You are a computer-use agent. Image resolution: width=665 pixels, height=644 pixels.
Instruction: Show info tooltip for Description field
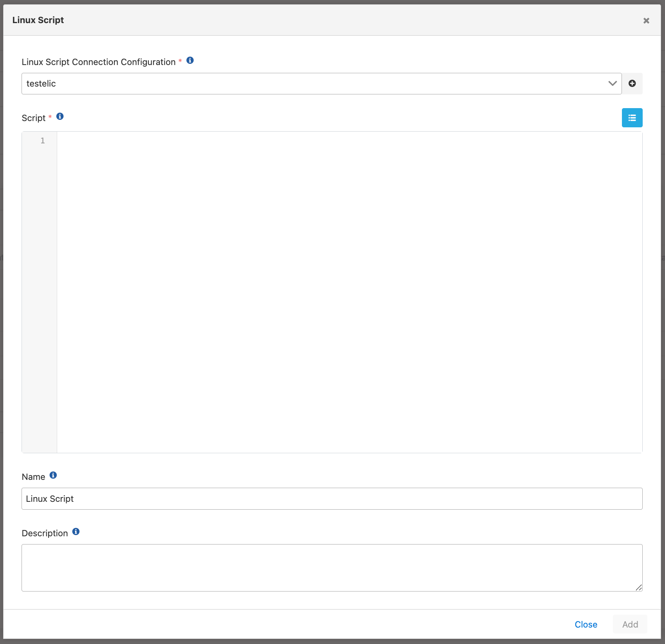[76, 532]
